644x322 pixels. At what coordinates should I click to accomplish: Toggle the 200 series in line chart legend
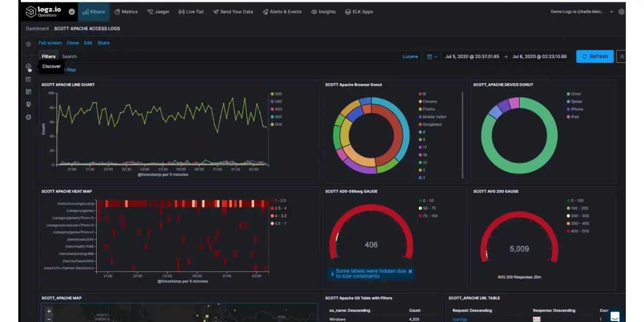click(x=276, y=94)
